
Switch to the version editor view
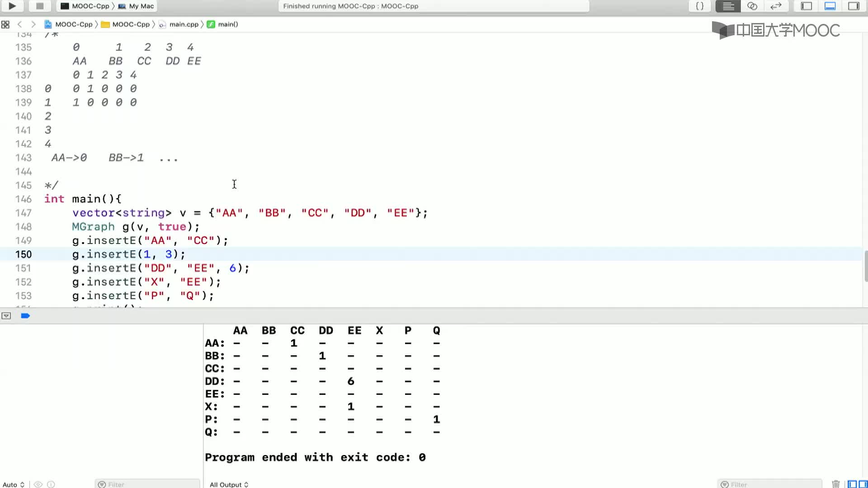click(776, 6)
